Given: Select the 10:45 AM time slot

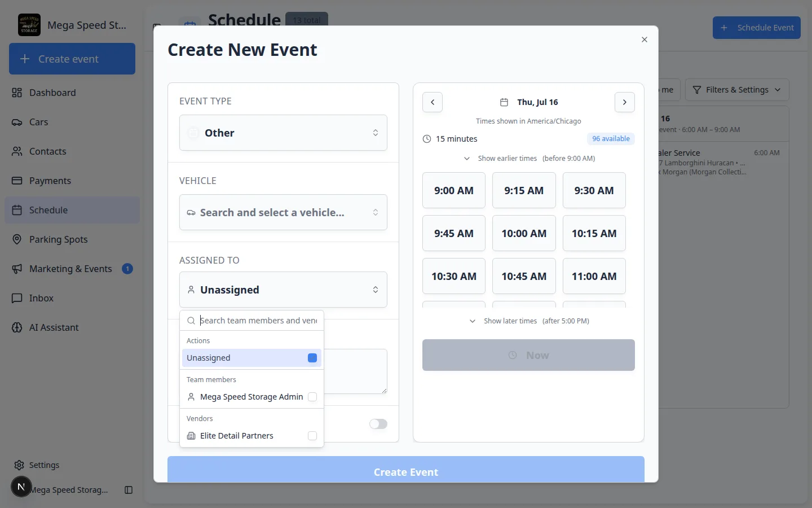Looking at the screenshot, I should point(524,276).
